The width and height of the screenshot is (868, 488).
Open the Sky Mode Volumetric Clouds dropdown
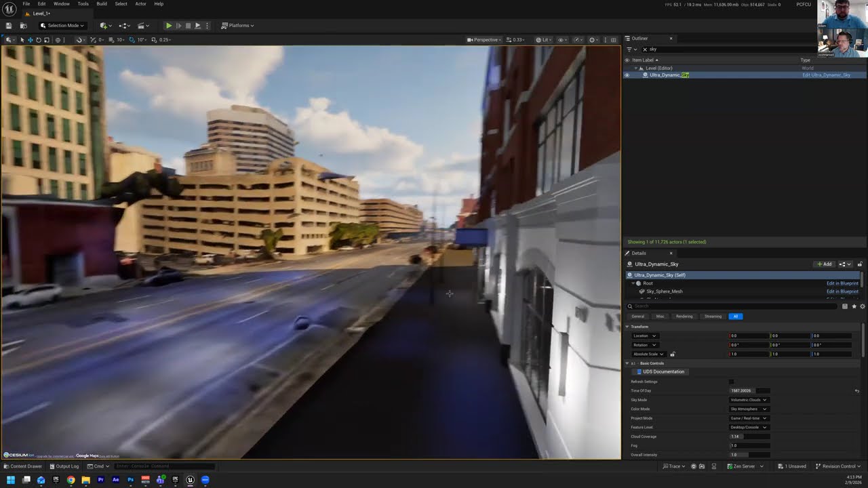(x=749, y=400)
